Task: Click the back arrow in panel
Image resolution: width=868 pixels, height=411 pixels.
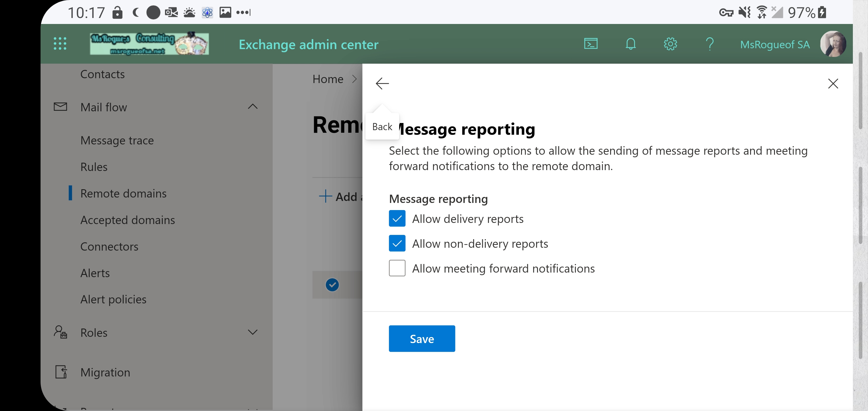Action: [x=382, y=83]
